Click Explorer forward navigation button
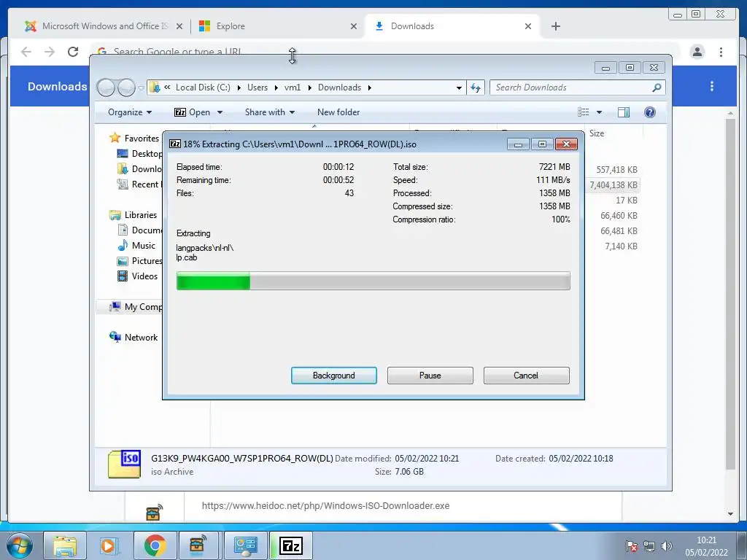Image resolution: width=747 pixels, height=560 pixels. click(x=126, y=87)
